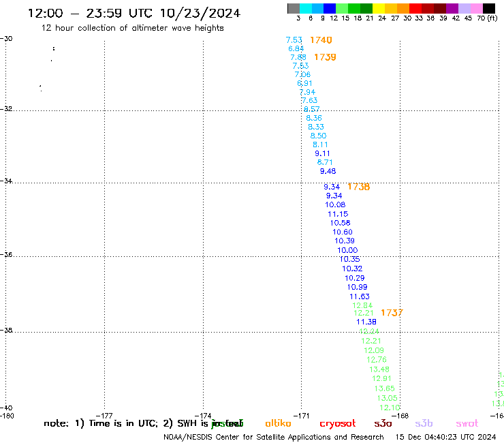Click the orange time label 1737
The image size is (504, 443).
(392, 313)
